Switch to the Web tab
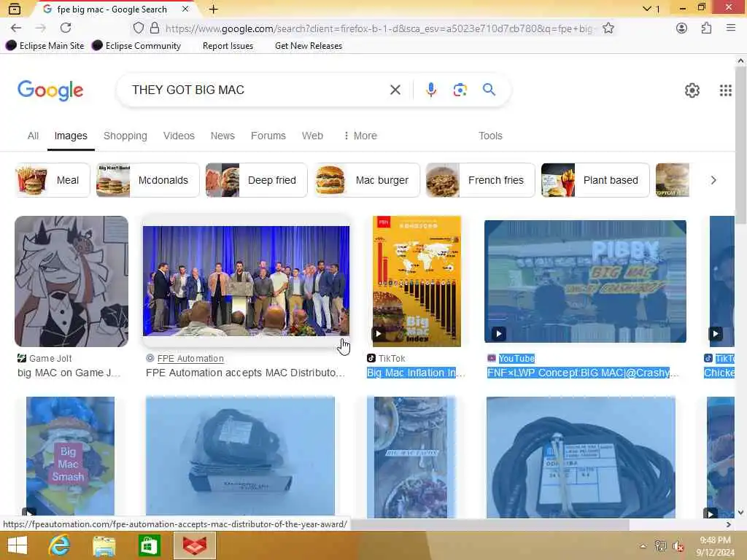The image size is (747, 560). click(312, 136)
